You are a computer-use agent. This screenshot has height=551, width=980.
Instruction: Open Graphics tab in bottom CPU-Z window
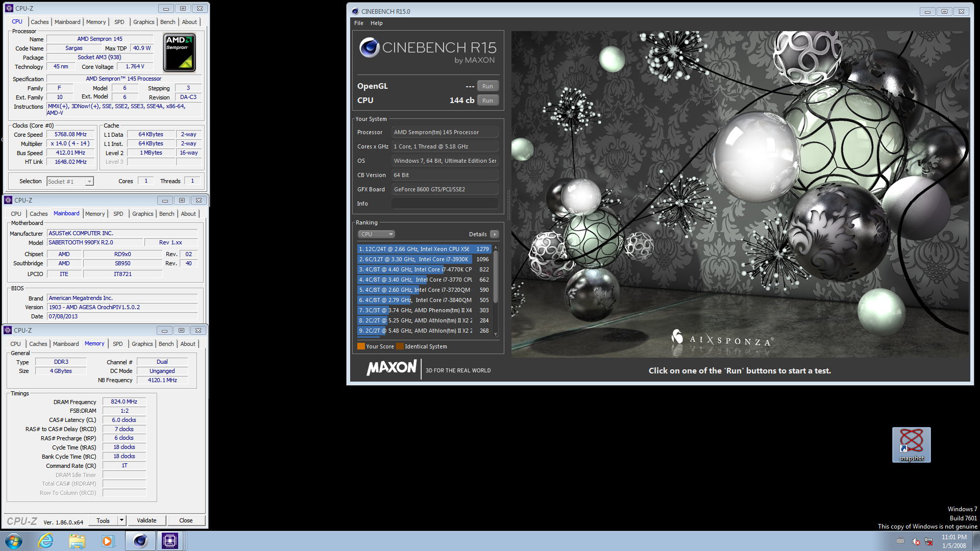coord(142,344)
